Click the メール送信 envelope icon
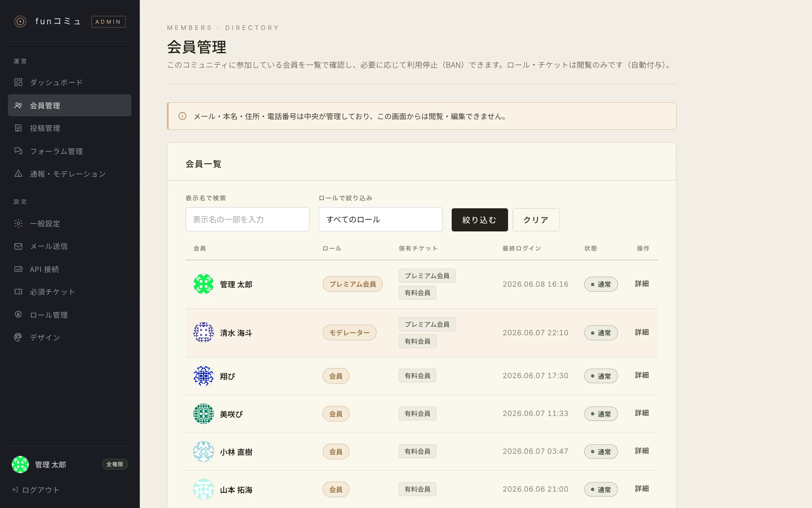The width and height of the screenshot is (812, 508). (x=18, y=246)
